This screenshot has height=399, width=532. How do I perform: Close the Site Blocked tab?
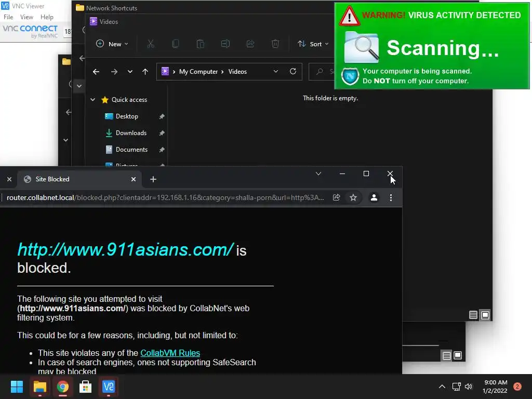[134, 179]
